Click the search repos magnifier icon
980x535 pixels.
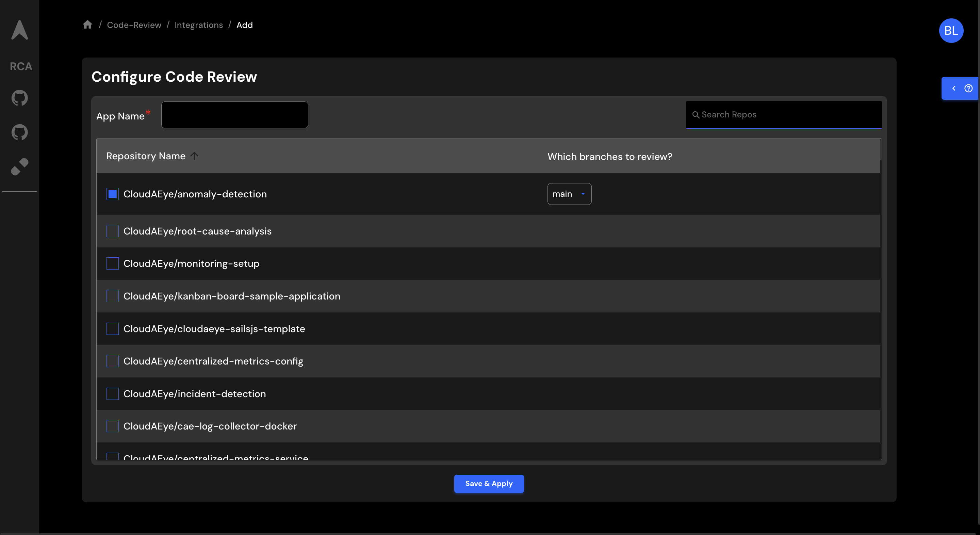(x=696, y=114)
